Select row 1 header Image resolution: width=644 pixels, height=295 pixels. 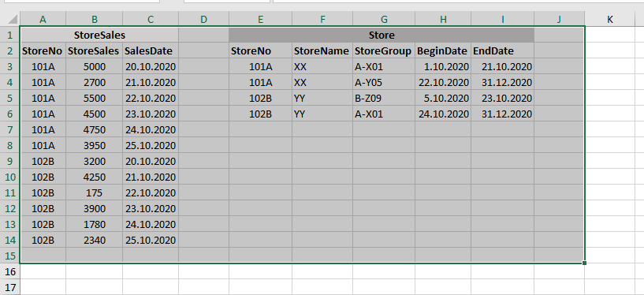pyautogui.click(x=10, y=35)
